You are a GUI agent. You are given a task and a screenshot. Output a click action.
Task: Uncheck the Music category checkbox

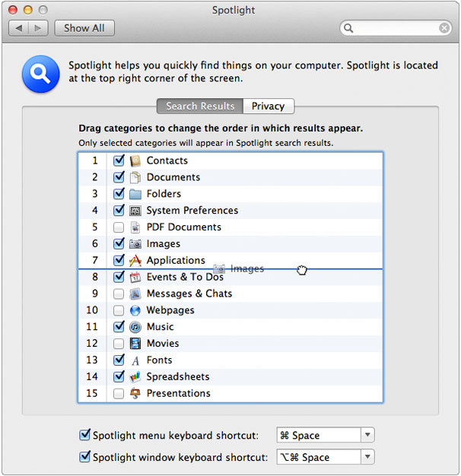tap(119, 326)
